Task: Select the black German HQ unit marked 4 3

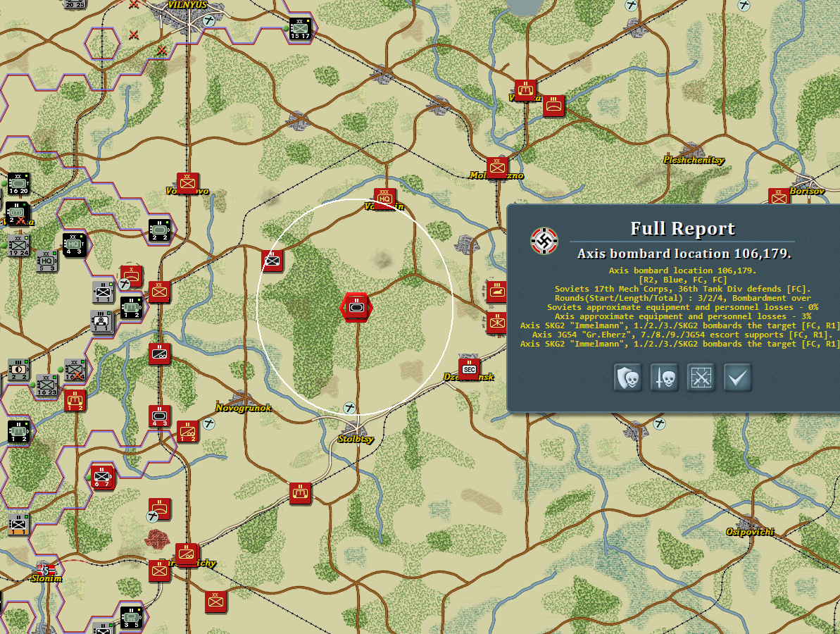Action: click(73, 244)
